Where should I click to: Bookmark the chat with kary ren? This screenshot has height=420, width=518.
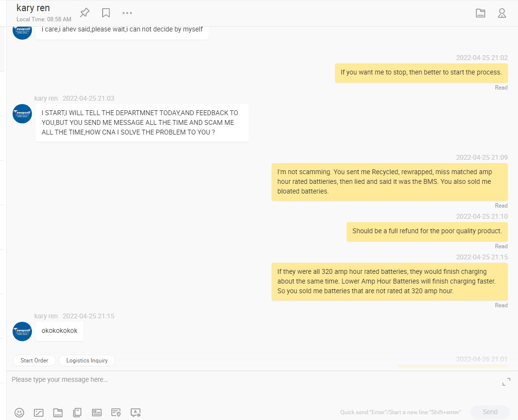pyautogui.click(x=106, y=13)
